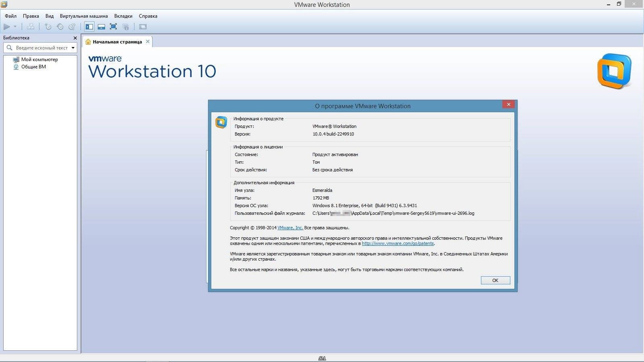Minimize the VMware Workstation window

click(x=608, y=4)
